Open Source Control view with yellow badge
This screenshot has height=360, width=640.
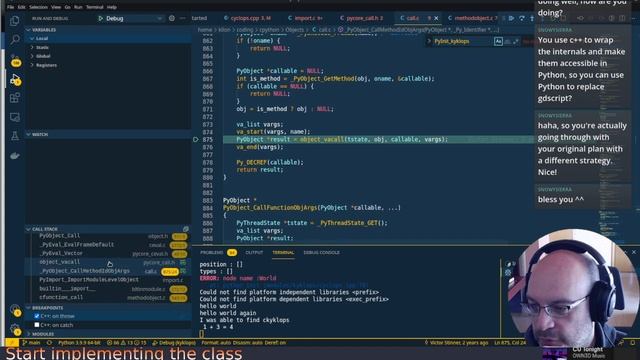pyautogui.click(x=15, y=60)
